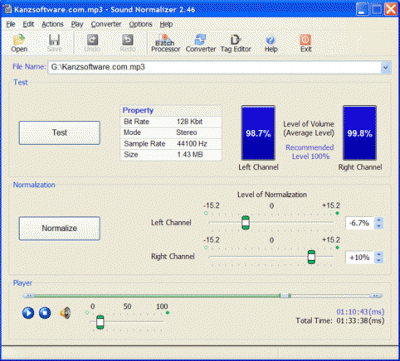Click the Bit Rate 128 Kbit value
400x361 pixels.
click(x=190, y=122)
